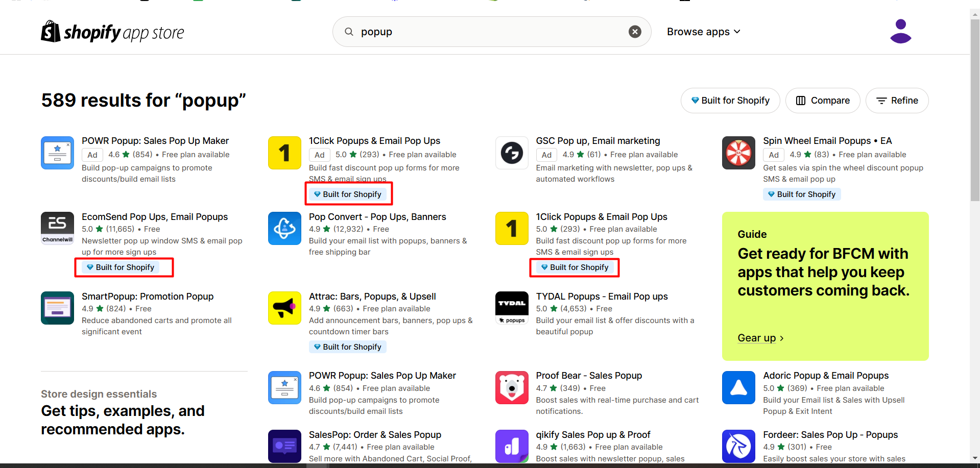Clear the popup search text

635,32
